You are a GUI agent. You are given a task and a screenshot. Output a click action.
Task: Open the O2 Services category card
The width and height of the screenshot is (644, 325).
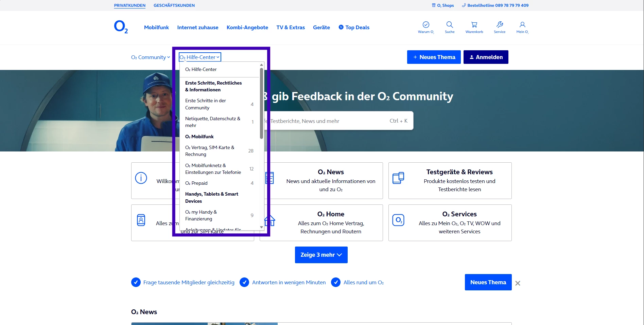pyautogui.click(x=450, y=223)
